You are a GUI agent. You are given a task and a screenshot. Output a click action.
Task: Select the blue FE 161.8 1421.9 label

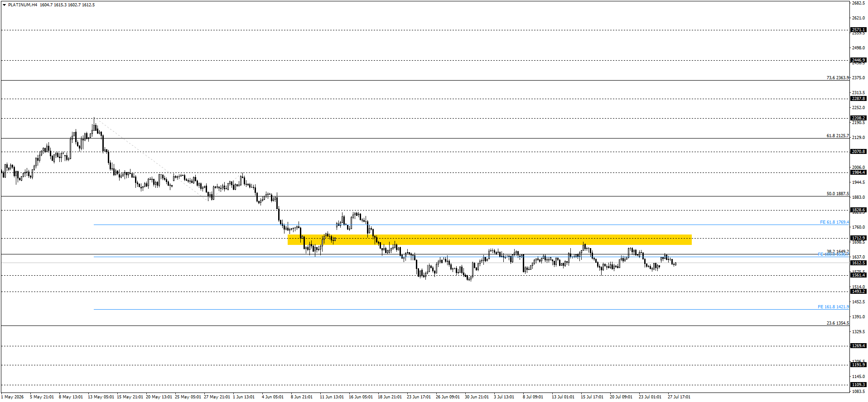(x=834, y=307)
